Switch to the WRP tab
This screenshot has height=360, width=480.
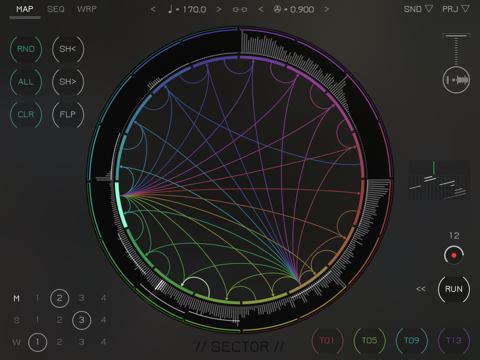87,9
